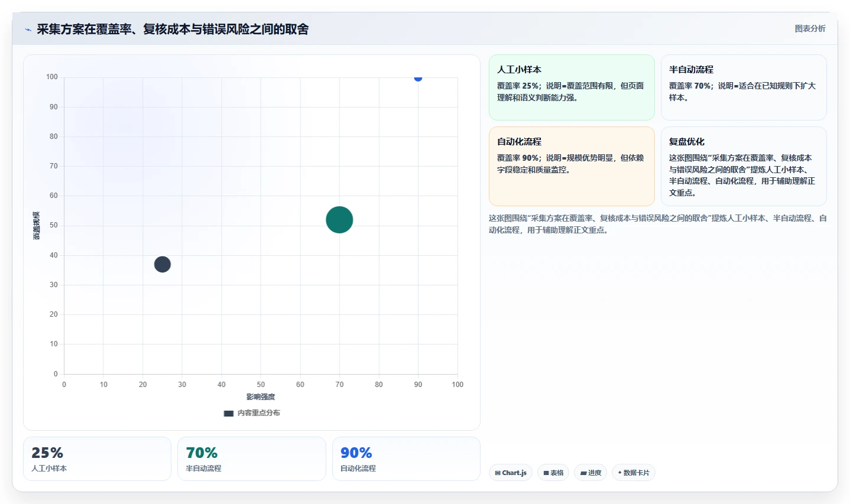
Task: Click the summary paragraph below the cards
Action: [658, 224]
